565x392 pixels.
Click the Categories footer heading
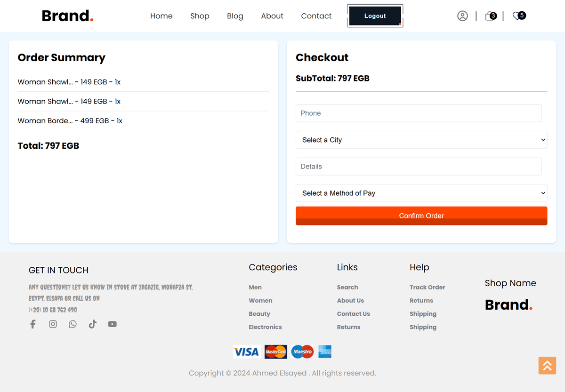point(273,267)
